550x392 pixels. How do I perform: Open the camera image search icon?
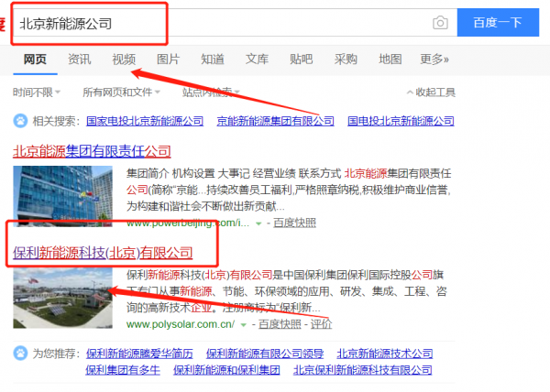click(x=440, y=23)
